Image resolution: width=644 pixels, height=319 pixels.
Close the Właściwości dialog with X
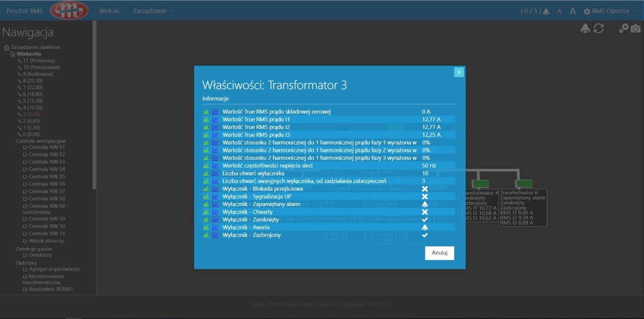pos(459,72)
